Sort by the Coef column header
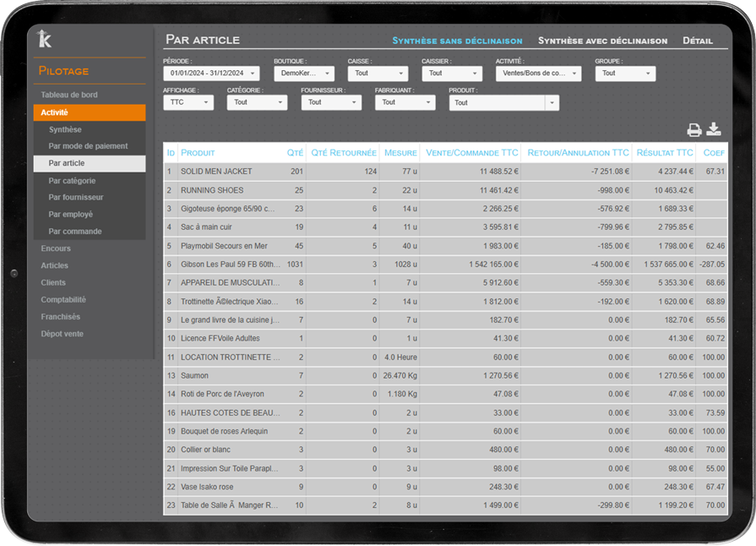Image resolution: width=756 pixels, height=546 pixels. tap(714, 153)
